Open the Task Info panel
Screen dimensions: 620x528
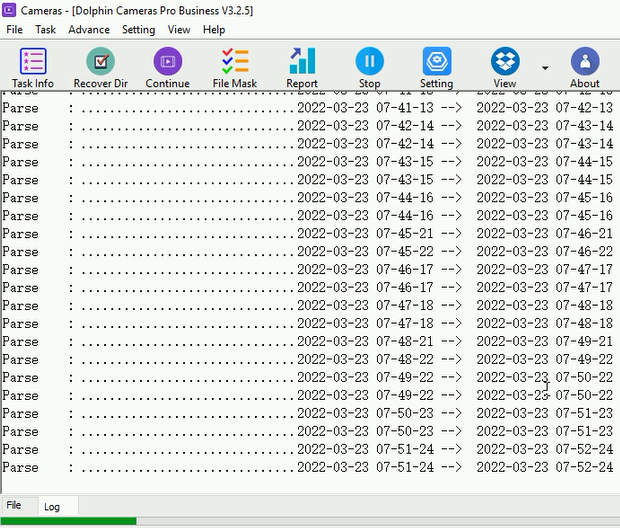point(33,68)
